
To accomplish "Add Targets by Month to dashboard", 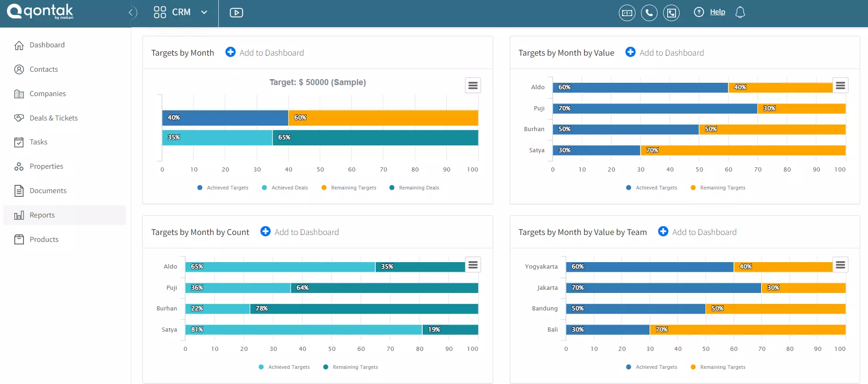I will (x=264, y=52).
